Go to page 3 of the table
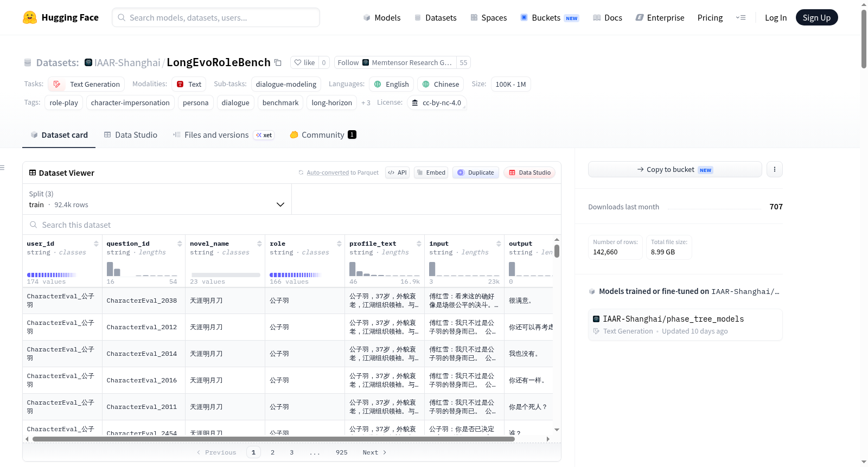The height and width of the screenshot is (467, 868). click(x=291, y=452)
